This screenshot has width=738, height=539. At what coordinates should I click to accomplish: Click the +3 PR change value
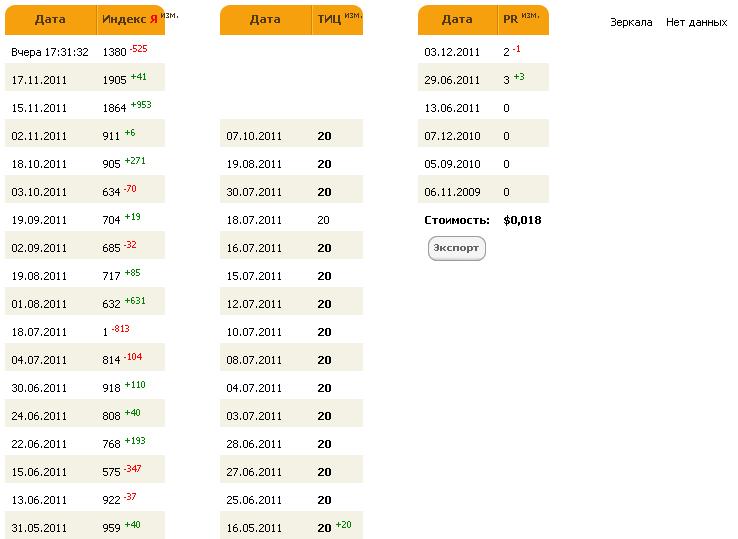[x=519, y=77]
